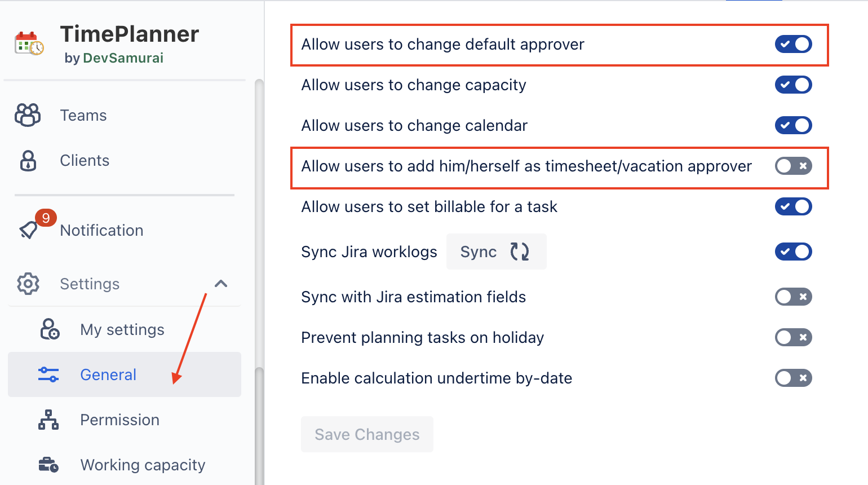Open Teams via the people icon
868x485 pixels.
coord(28,115)
